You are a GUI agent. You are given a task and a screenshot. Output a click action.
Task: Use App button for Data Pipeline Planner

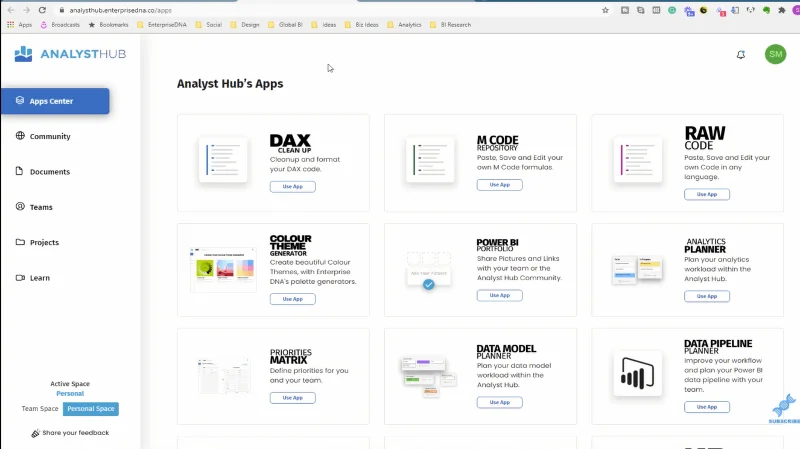(707, 407)
